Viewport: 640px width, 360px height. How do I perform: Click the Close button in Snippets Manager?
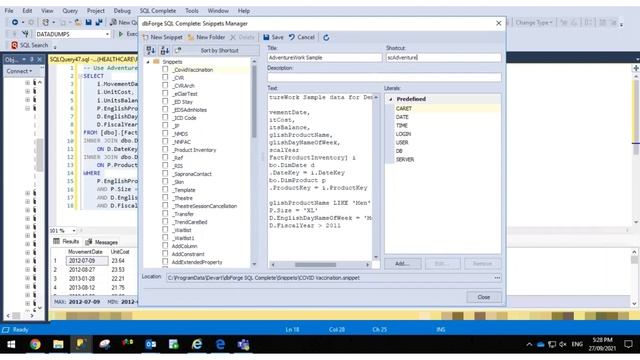pyautogui.click(x=484, y=297)
